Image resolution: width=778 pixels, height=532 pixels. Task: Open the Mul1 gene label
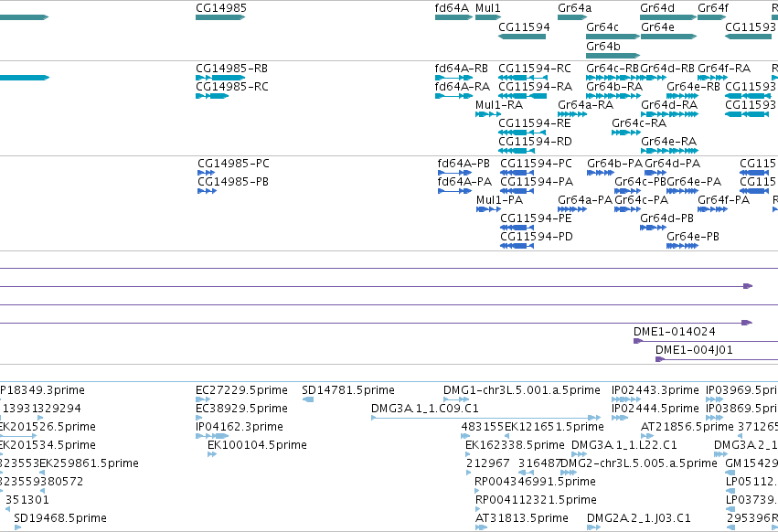coord(488,8)
